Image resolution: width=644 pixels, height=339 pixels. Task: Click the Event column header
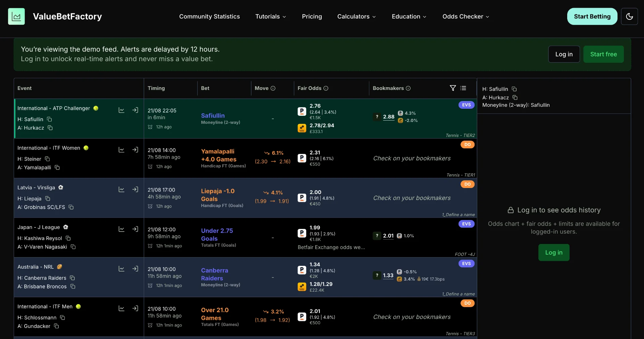(x=24, y=88)
